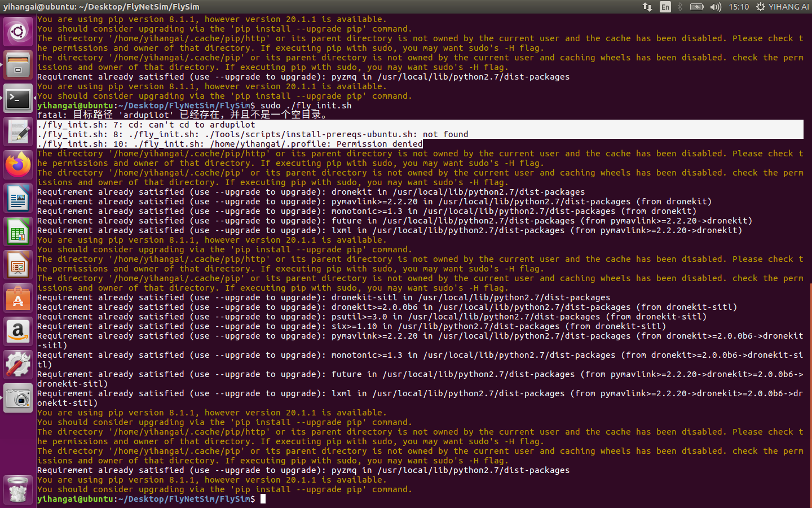Image resolution: width=812 pixels, height=508 pixels.
Task: Click the highlighted "can't cd to ardupilot" line
Action: pos(146,125)
